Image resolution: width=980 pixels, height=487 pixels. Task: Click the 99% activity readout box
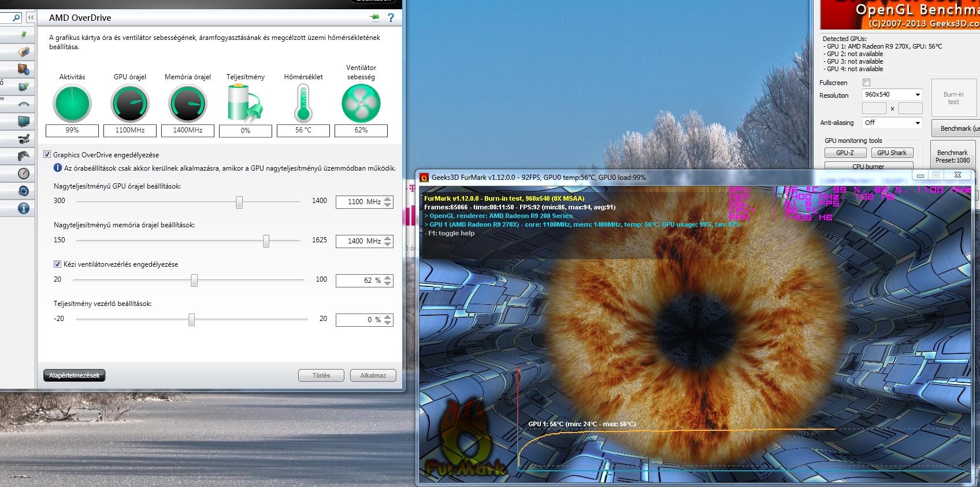click(72, 131)
